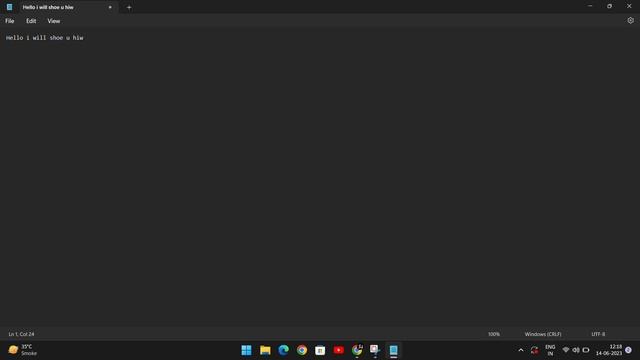640x360 pixels.
Task: Launch Microsoft Edge from taskbar
Action: click(x=284, y=350)
